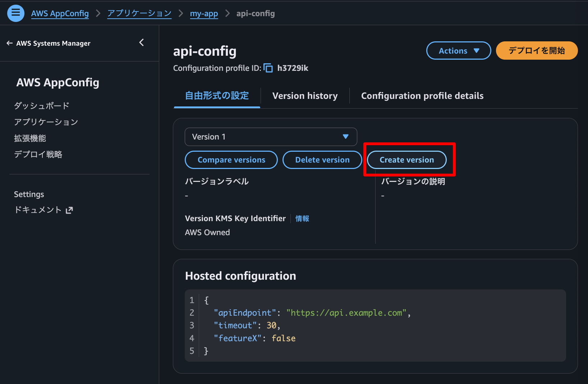
Task: Open ダッシュボード in the sidebar
Action: pyautogui.click(x=42, y=106)
